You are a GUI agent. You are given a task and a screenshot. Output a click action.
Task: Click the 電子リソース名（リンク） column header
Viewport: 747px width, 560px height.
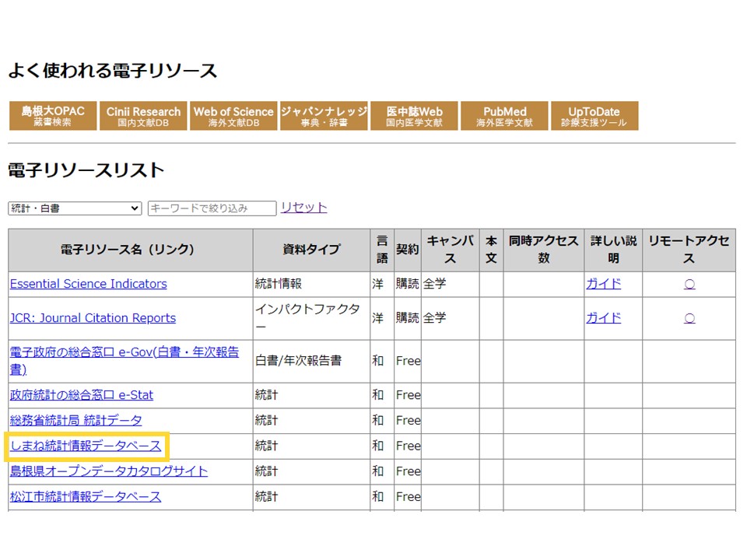point(131,250)
